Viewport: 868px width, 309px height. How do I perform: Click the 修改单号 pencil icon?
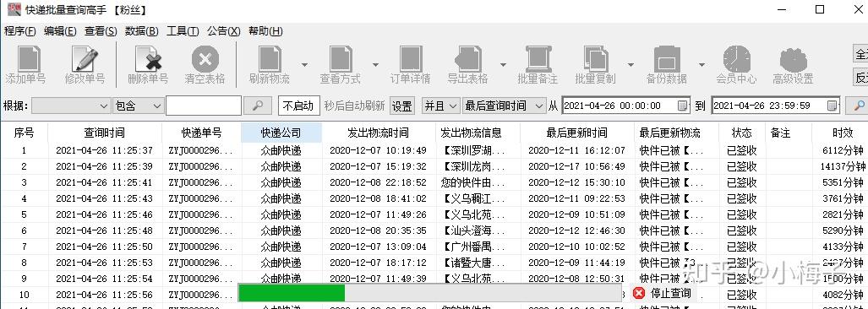click(85, 59)
